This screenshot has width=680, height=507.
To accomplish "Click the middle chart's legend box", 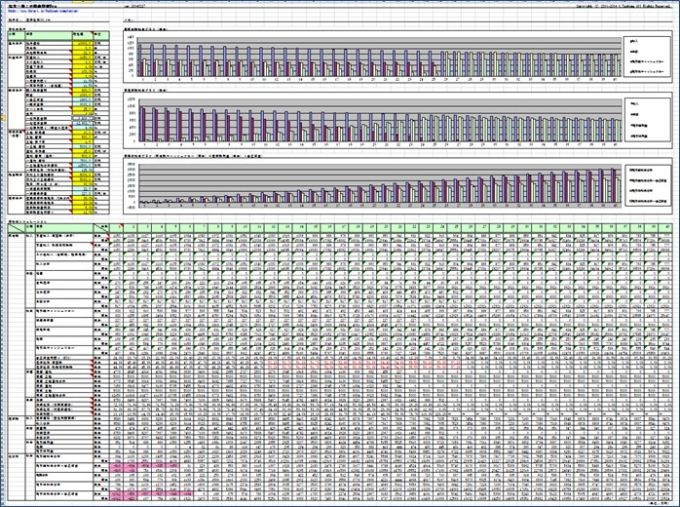I will point(647,120).
